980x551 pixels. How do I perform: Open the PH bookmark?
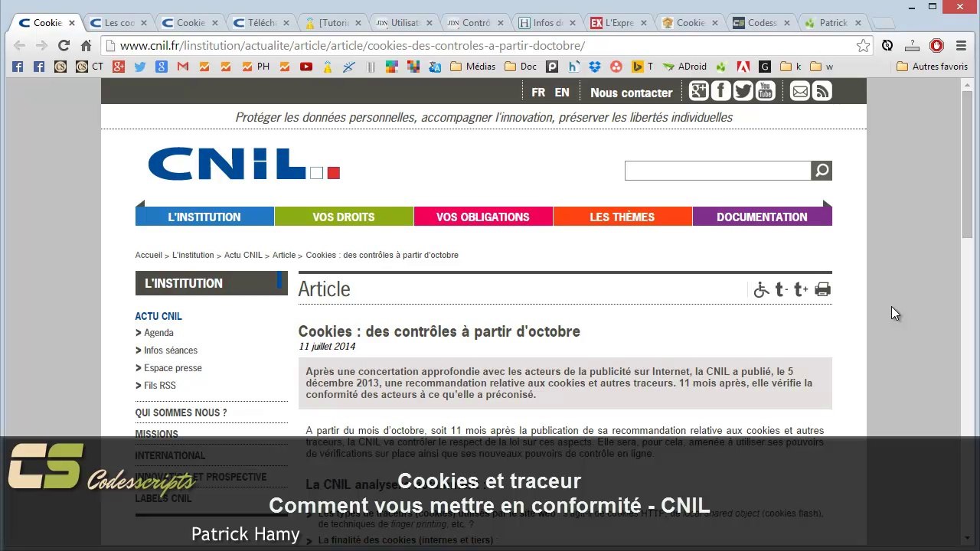coord(256,67)
